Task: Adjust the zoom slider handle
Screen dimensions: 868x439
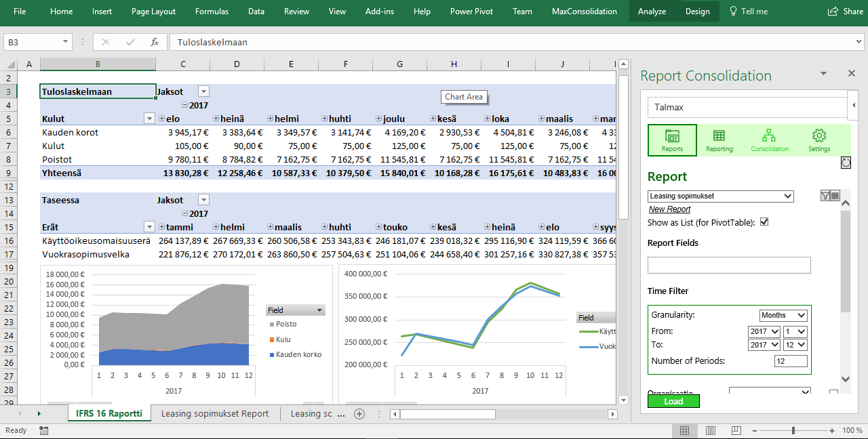Action: pos(793,430)
